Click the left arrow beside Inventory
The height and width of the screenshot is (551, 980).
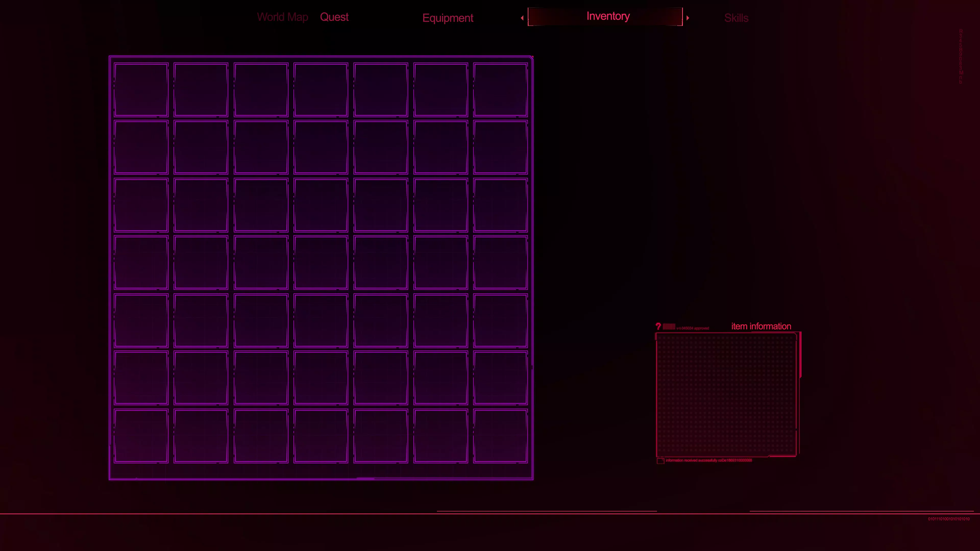(x=522, y=18)
